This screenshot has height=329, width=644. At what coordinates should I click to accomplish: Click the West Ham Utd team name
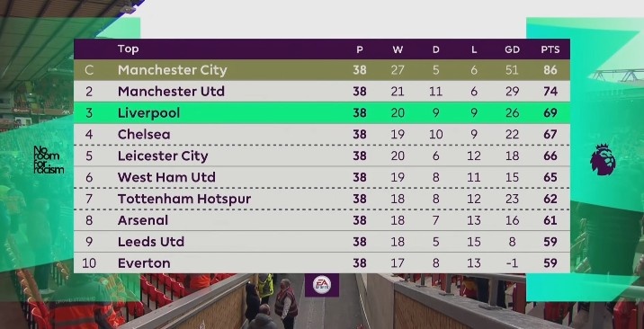point(166,177)
